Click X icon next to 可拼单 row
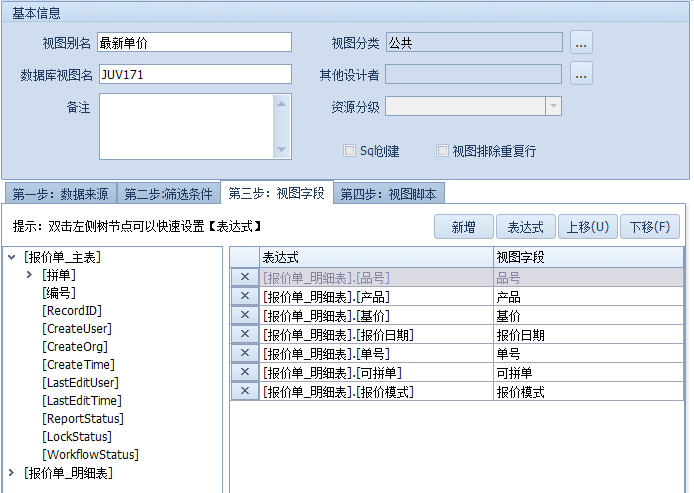The width and height of the screenshot is (694, 493). pos(244,373)
